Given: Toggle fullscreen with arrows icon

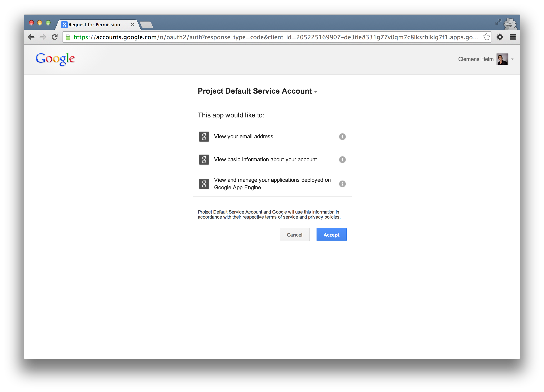Looking at the screenshot, I should coord(498,22).
